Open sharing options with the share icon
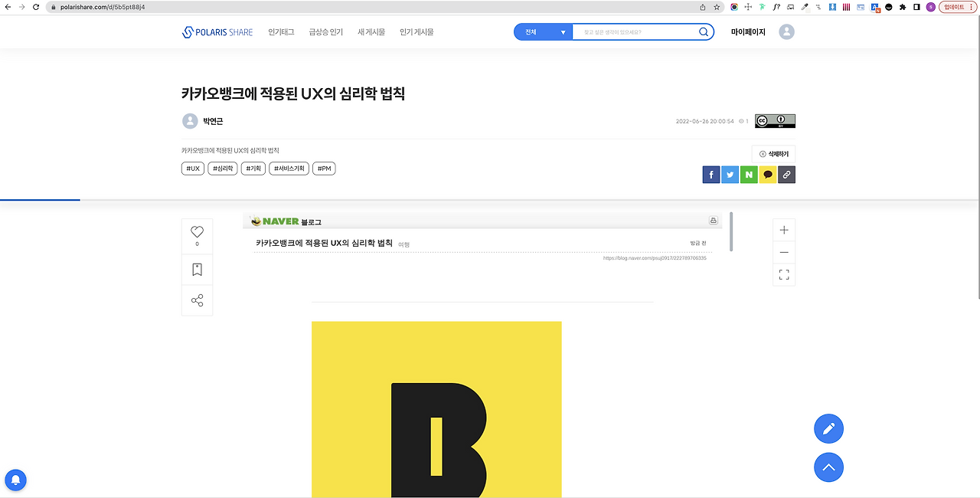The height and width of the screenshot is (498, 980). 197,300
